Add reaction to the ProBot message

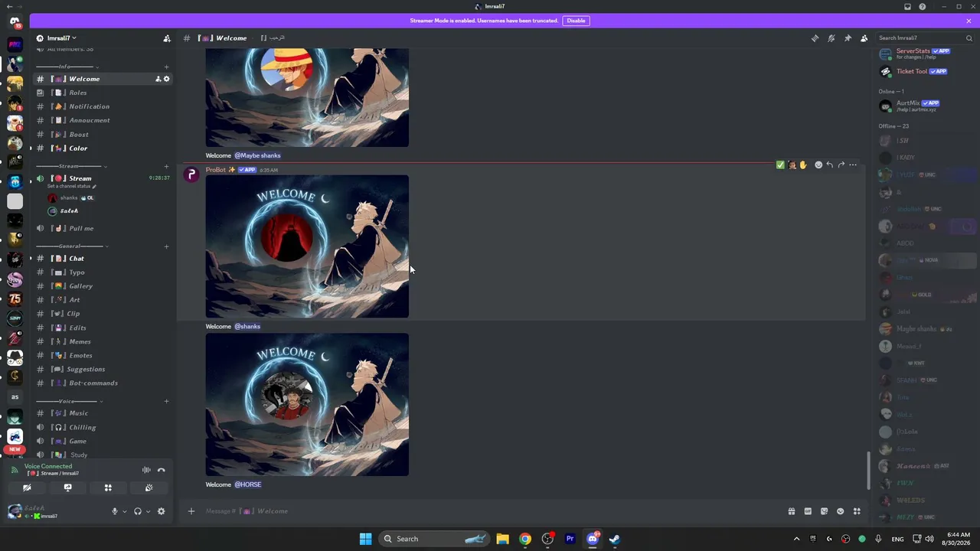coord(818,165)
